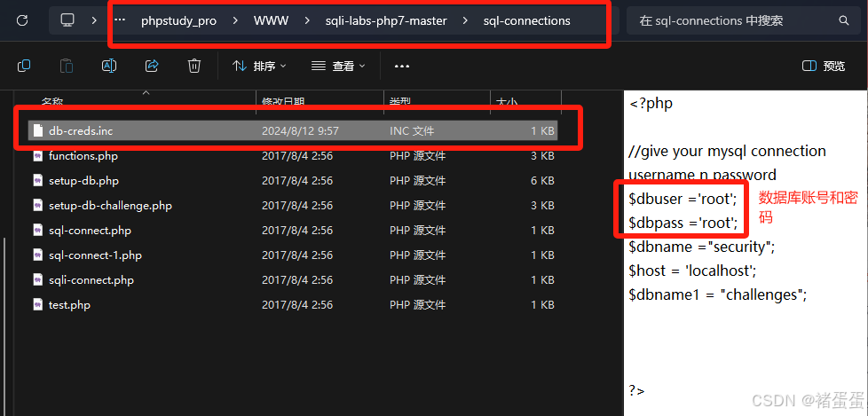Click the <?php line in the preview pane
This screenshot has height=416, width=868.
(x=651, y=104)
